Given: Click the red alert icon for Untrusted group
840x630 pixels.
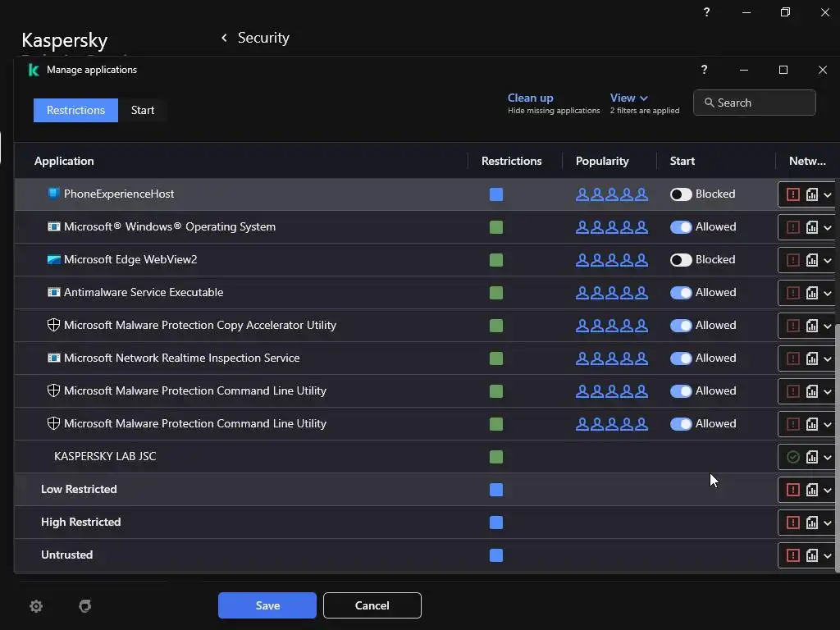Looking at the screenshot, I should (792, 555).
